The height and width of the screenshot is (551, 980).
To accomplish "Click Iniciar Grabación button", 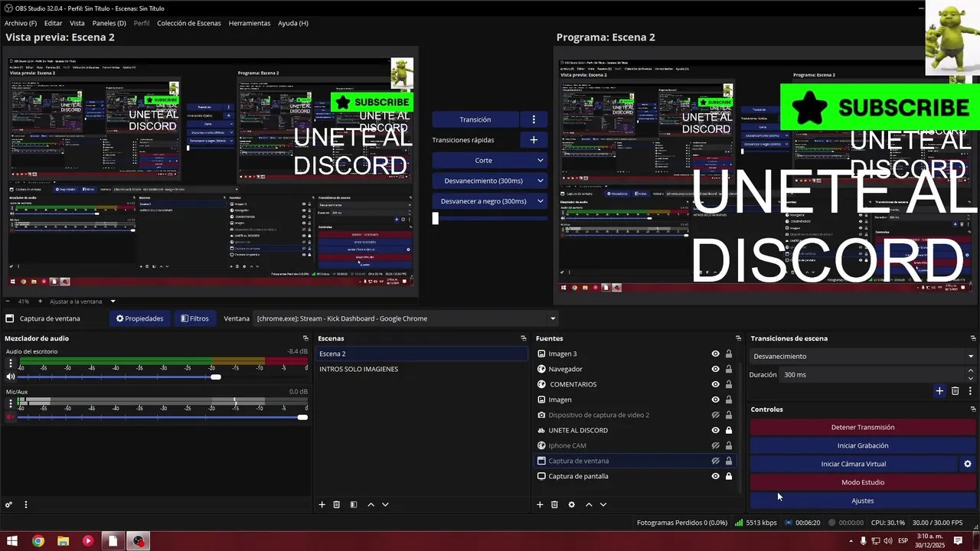I will pos(863,445).
